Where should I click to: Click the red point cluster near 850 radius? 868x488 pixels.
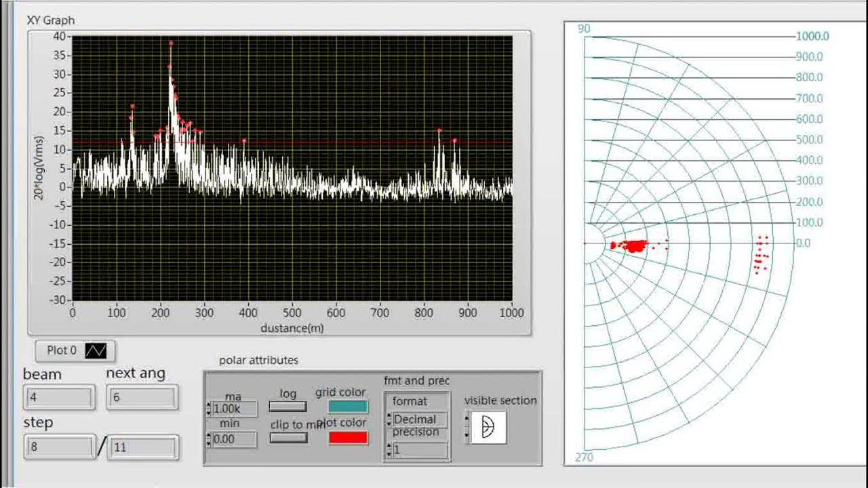coord(762,254)
